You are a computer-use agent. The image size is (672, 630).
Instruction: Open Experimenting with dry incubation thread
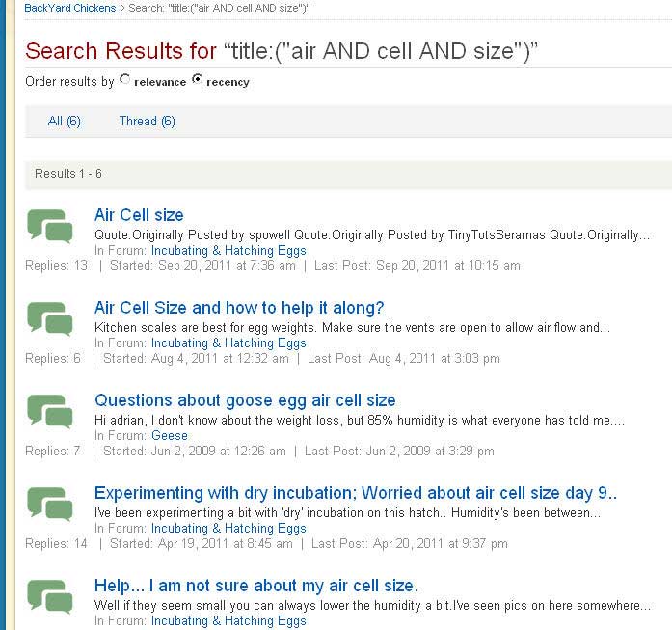356,493
